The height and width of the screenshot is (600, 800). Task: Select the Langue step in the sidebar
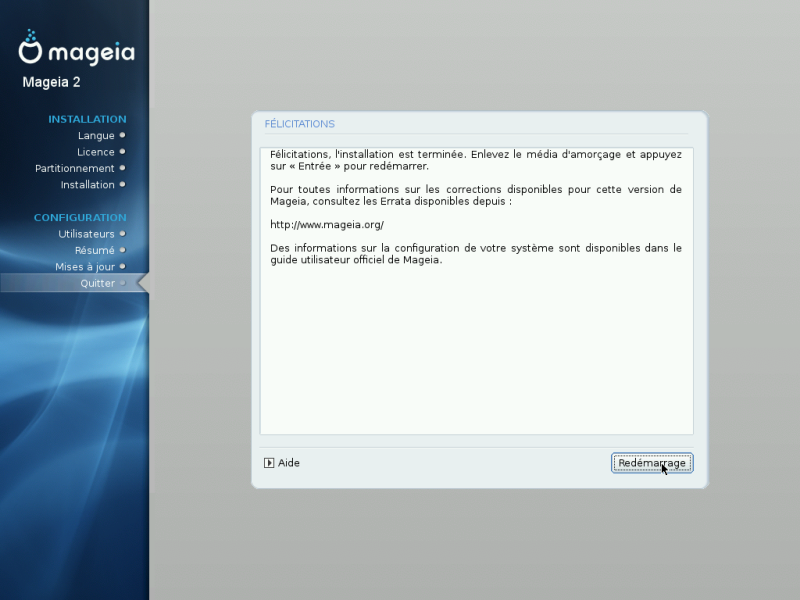pos(96,136)
